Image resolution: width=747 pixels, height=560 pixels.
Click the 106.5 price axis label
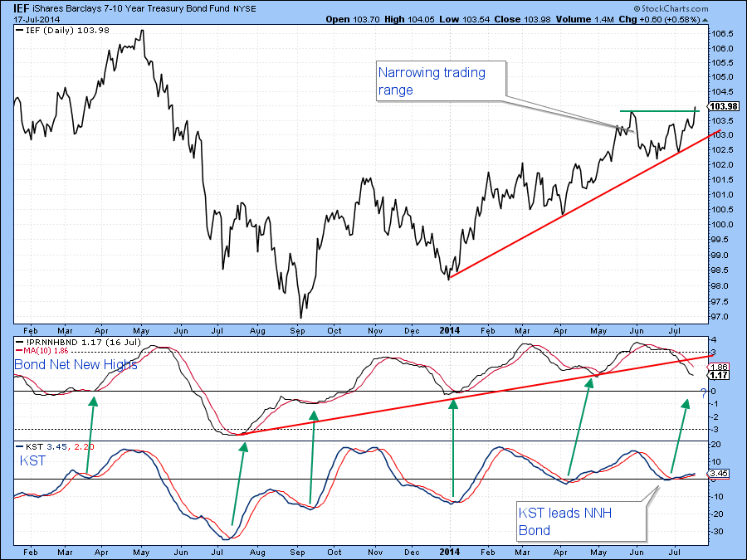click(722, 34)
